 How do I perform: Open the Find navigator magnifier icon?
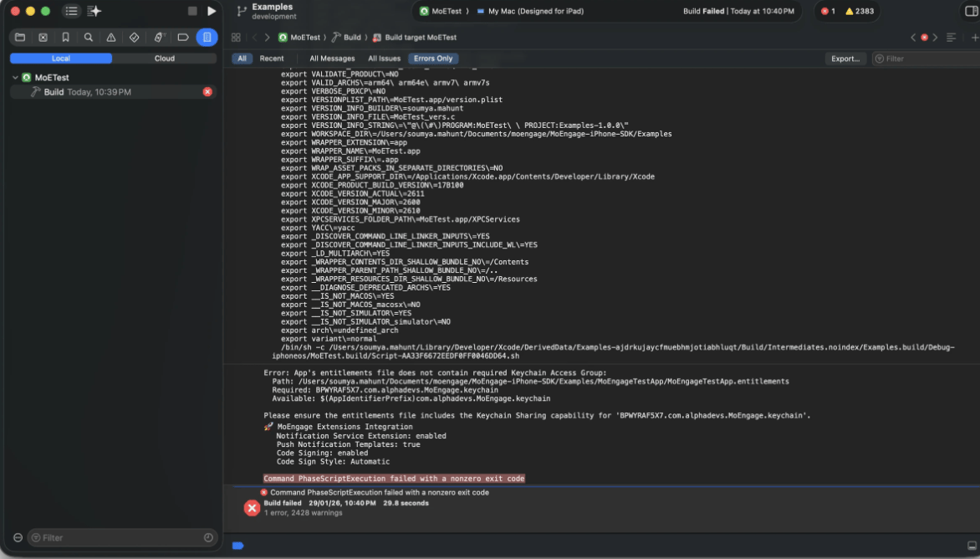click(x=88, y=38)
